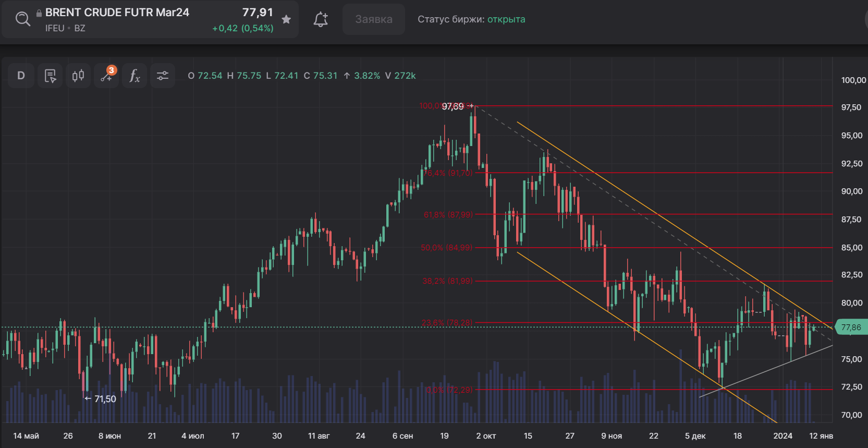Click the low value L 72.41
Image resolution: width=868 pixels, height=448 pixels.
282,76
